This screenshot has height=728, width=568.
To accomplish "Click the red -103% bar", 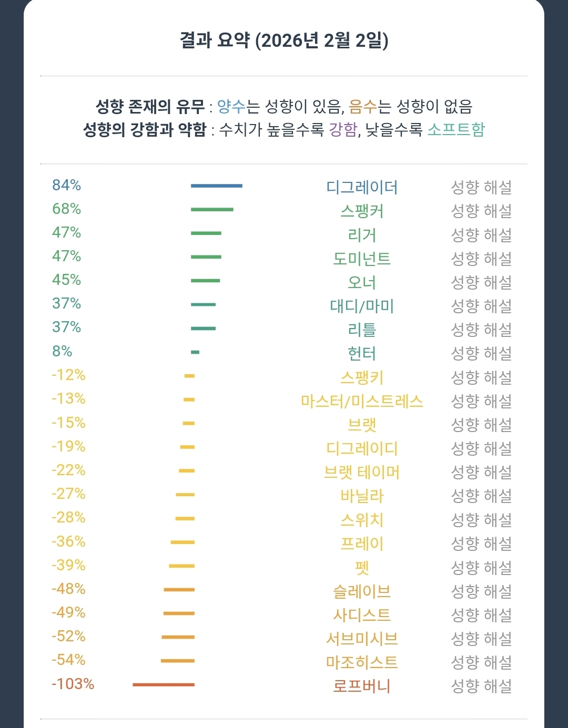I will click(x=164, y=684).
